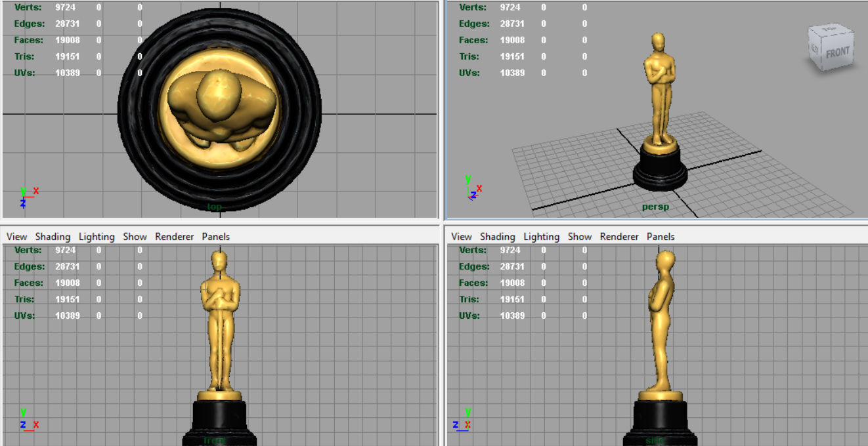
Task: Click the 28731 edges value in persp view
Action: click(512, 24)
